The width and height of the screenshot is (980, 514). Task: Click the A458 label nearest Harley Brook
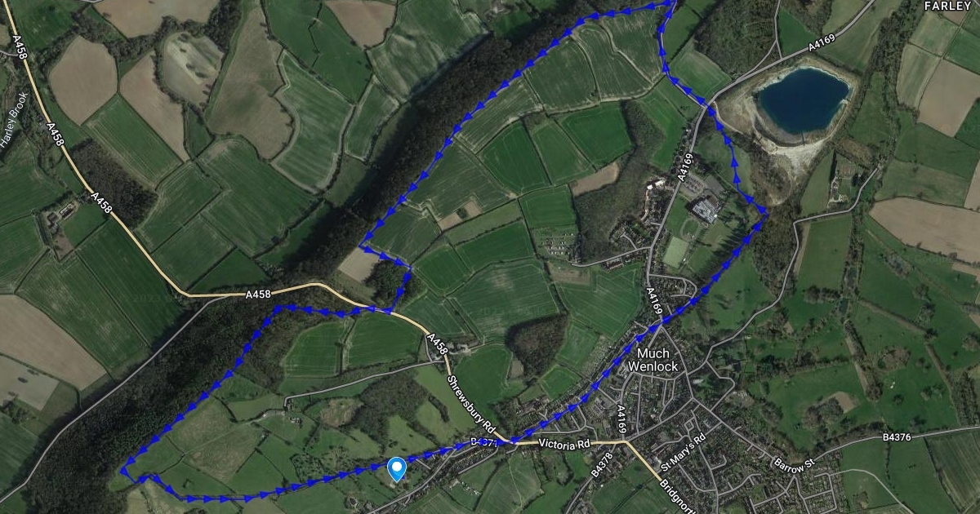(x=54, y=134)
